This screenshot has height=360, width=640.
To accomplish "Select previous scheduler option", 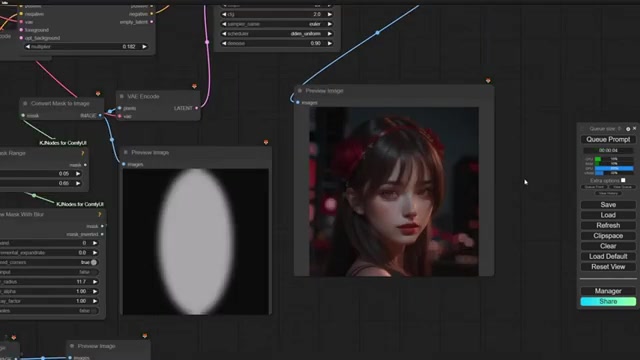I will click(224, 34).
